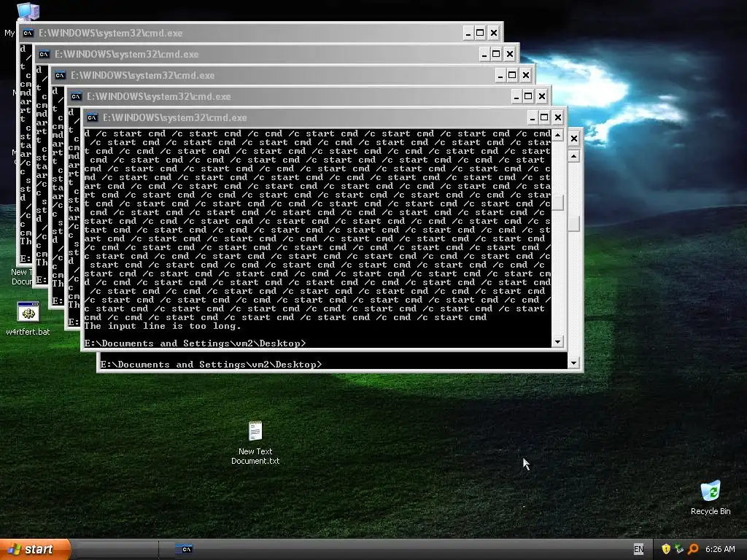
Task: Click the 6:26 AM clock
Action: 720,549
